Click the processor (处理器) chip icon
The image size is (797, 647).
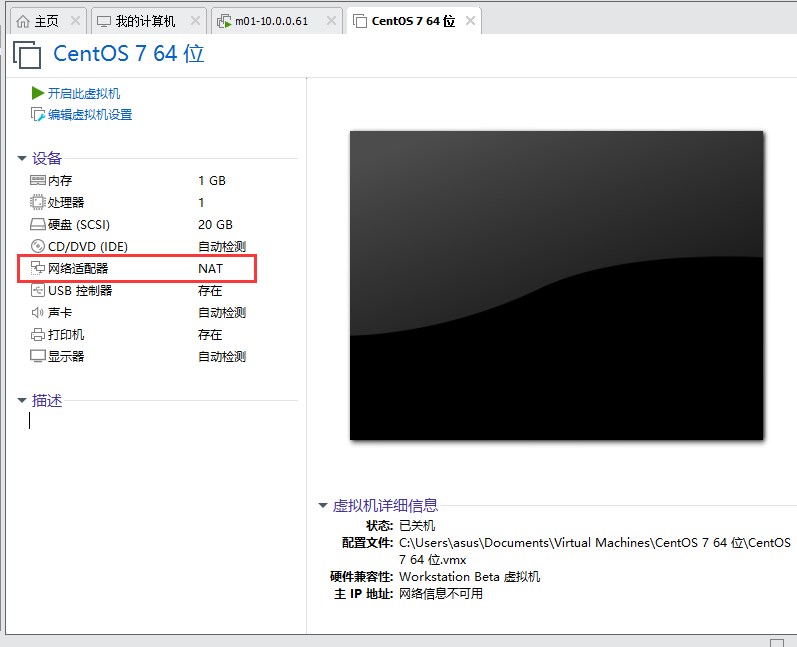point(38,202)
